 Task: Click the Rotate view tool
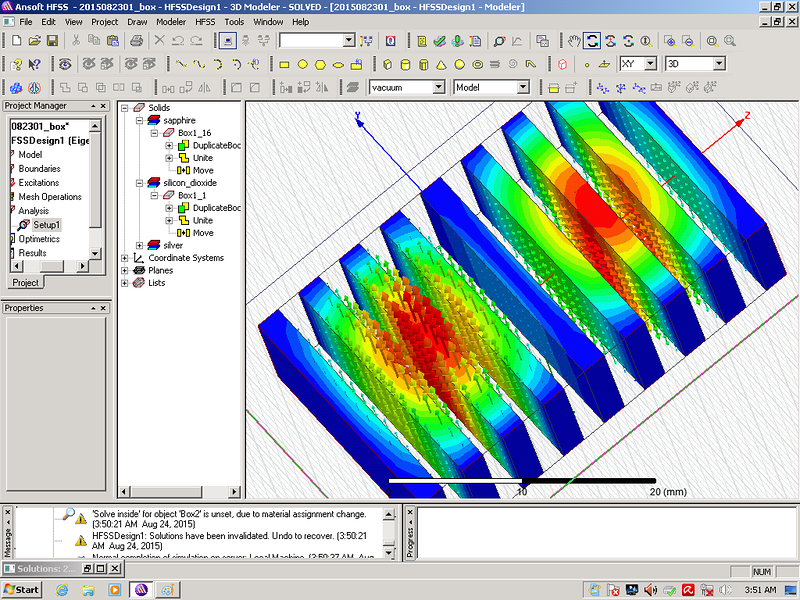[x=592, y=41]
